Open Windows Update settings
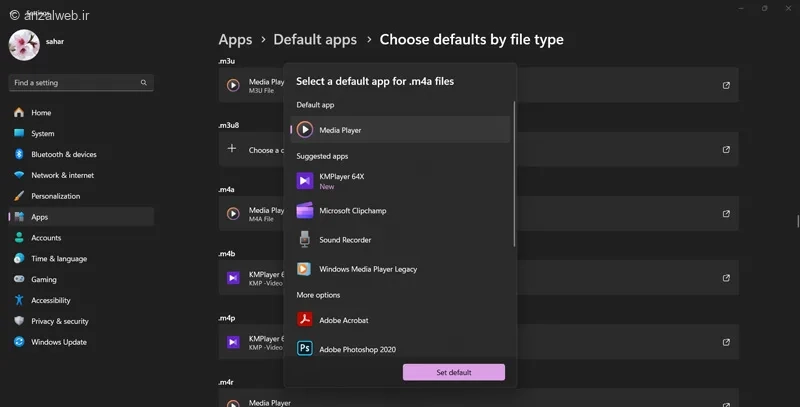 click(81, 342)
